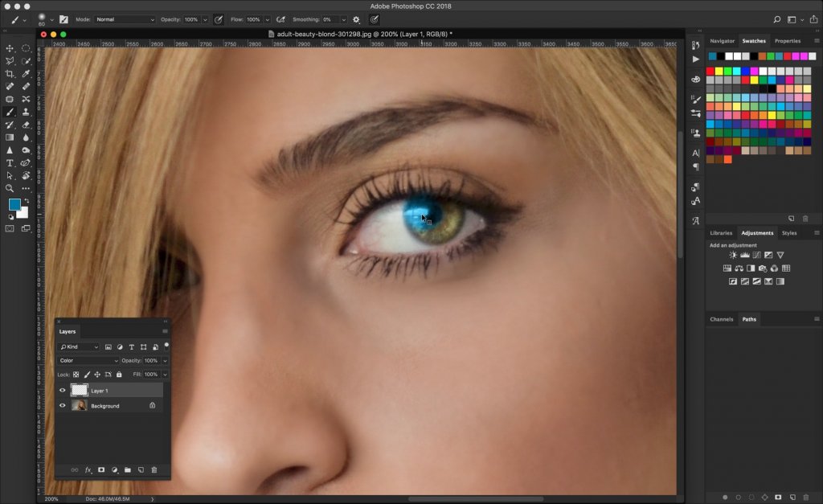823x504 pixels.
Task: Add a Curves adjustment from the Adjustments panel
Action: (757, 255)
